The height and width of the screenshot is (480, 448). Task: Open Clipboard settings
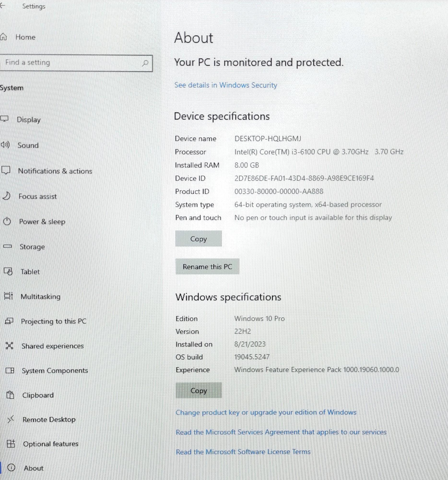pyautogui.click(x=38, y=395)
